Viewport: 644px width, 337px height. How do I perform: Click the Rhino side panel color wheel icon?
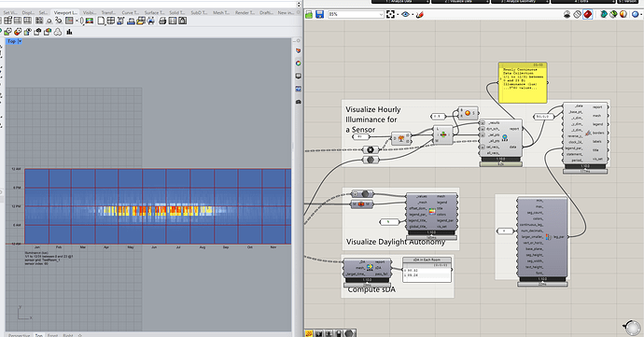pos(298,63)
